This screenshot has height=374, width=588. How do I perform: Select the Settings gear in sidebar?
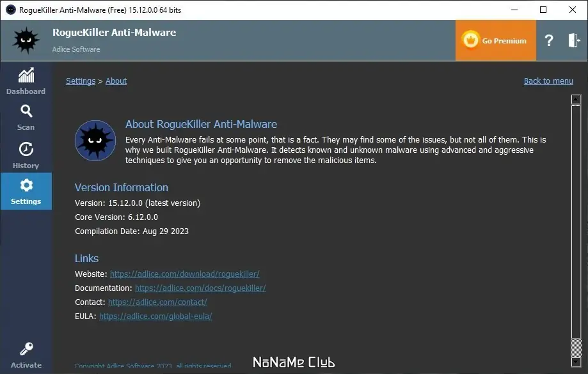coord(26,191)
